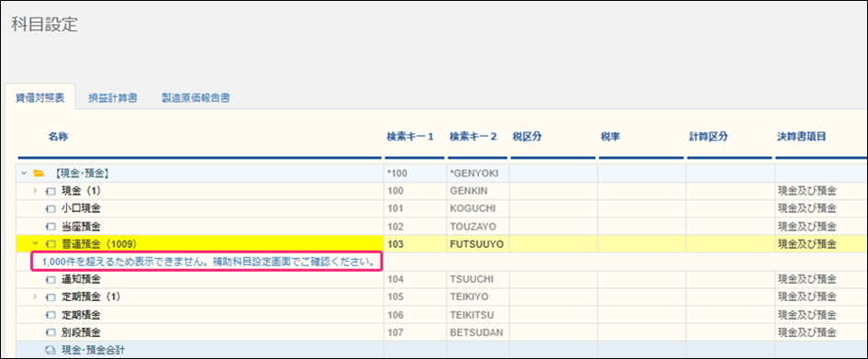Click the 科目設定 page title

(x=44, y=26)
